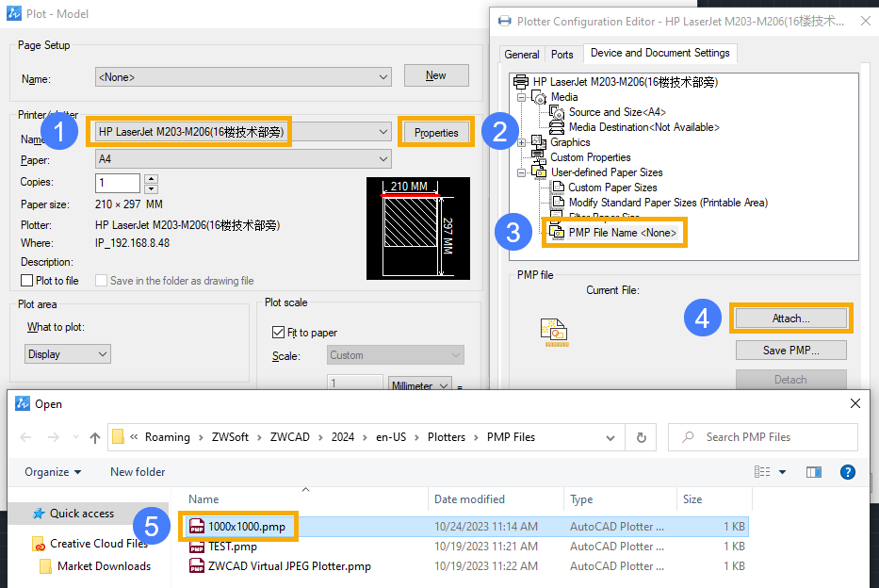
Task: Increase copies with the up spinner arrow
Action: coord(152,178)
